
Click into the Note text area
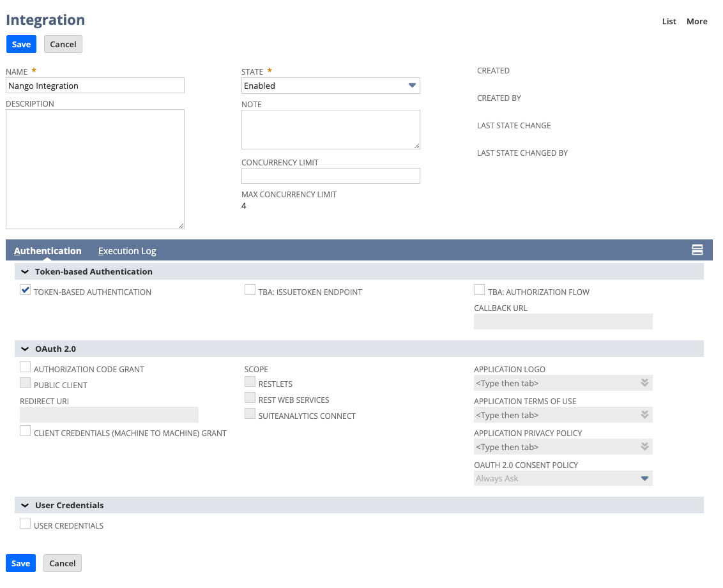point(331,130)
